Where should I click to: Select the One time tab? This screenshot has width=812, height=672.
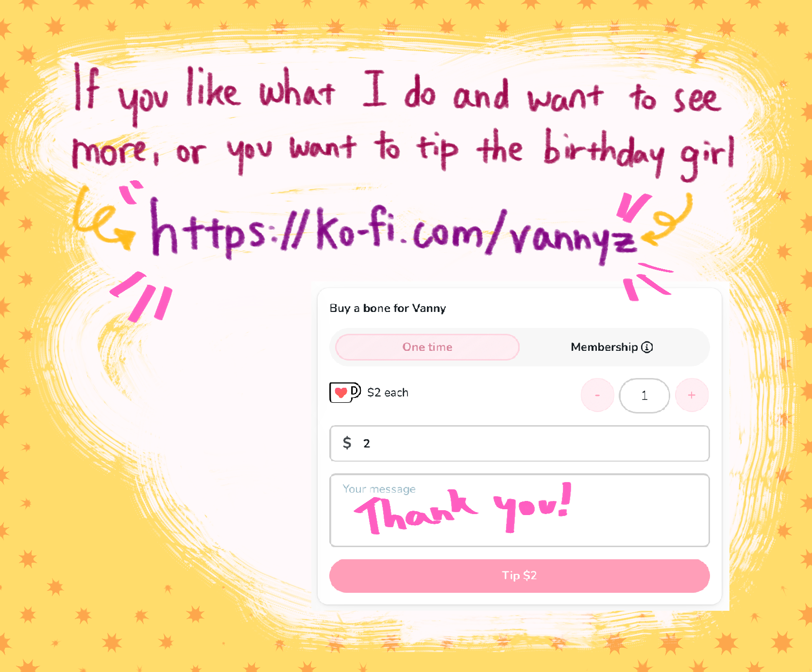click(427, 347)
